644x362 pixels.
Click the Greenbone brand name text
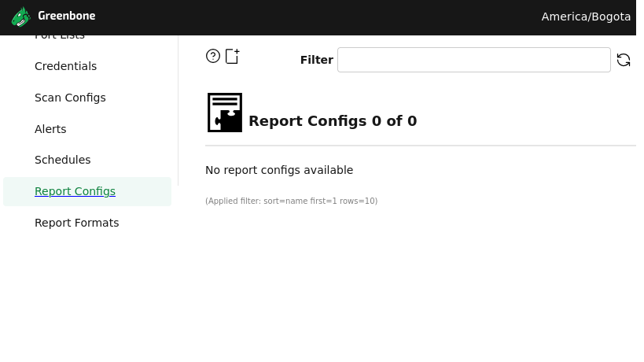click(67, 16)
